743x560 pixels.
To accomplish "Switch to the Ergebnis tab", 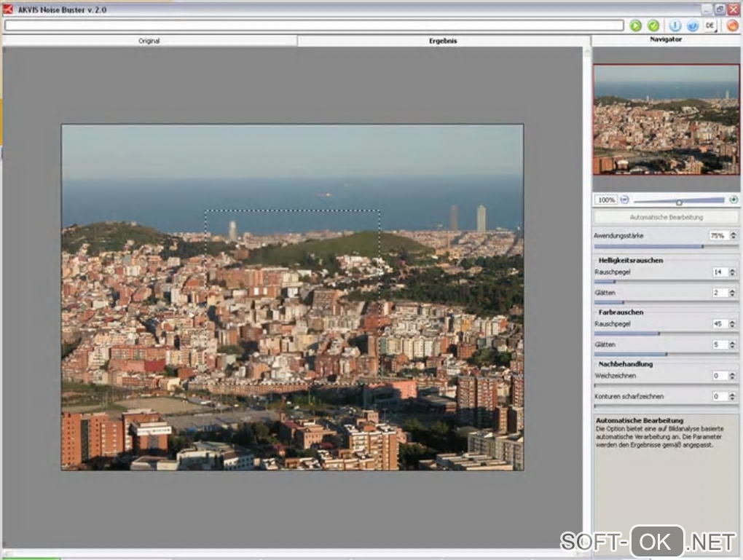I will click(443, 41).
